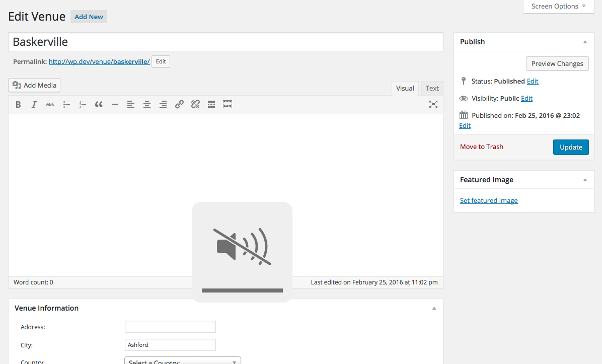The image size is (602, 364).
Task: Toggle strikethrough text formatting
Action: click(50, 105)
